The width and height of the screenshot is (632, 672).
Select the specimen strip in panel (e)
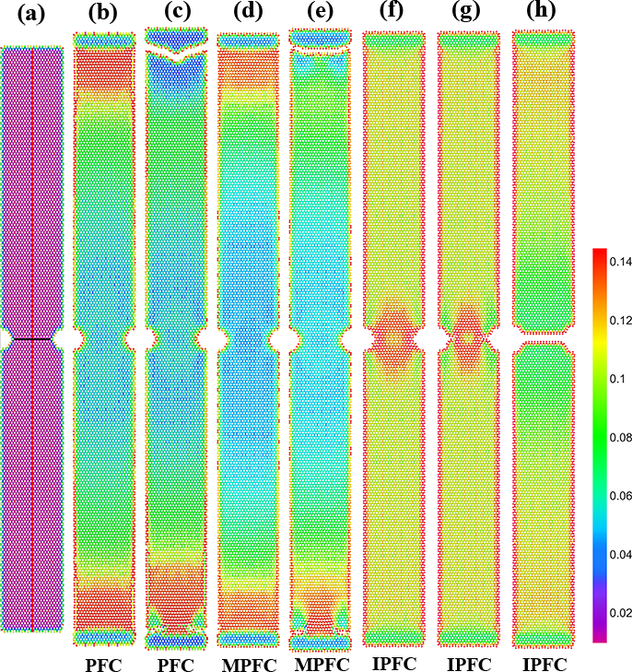(320, 340)
